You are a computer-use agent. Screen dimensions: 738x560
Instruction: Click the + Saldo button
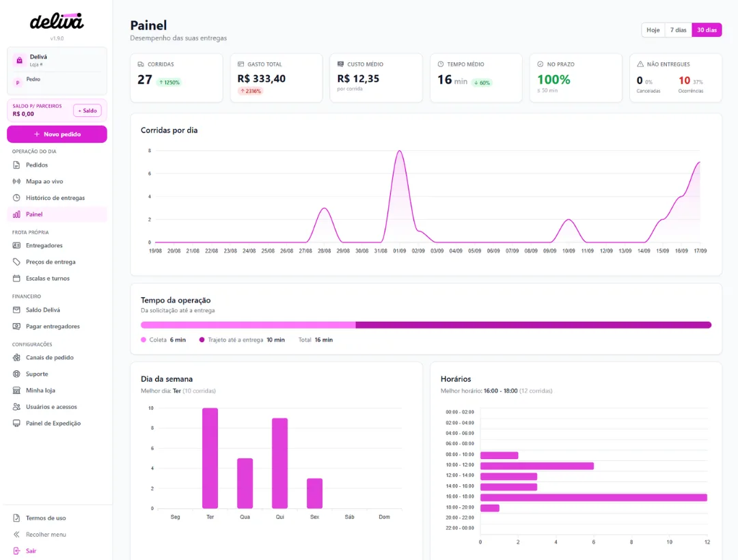coord(87,111)
